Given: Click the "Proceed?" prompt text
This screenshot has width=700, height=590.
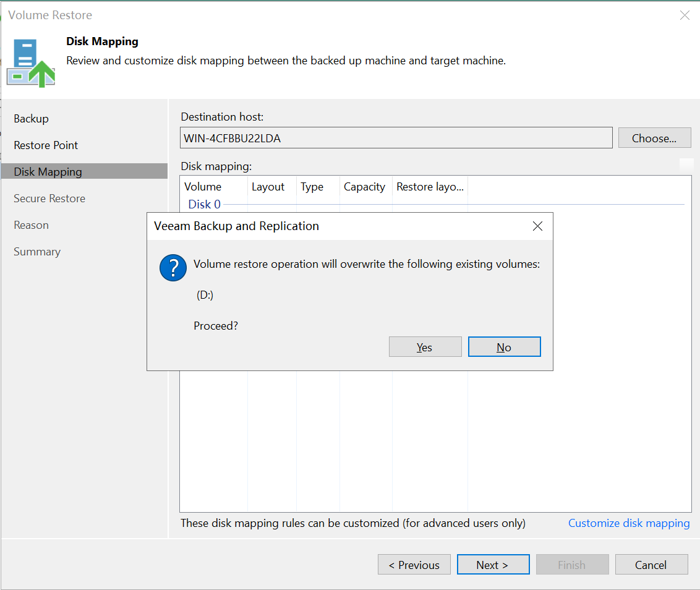Looking at the screenshot, I should coord(216,325).
